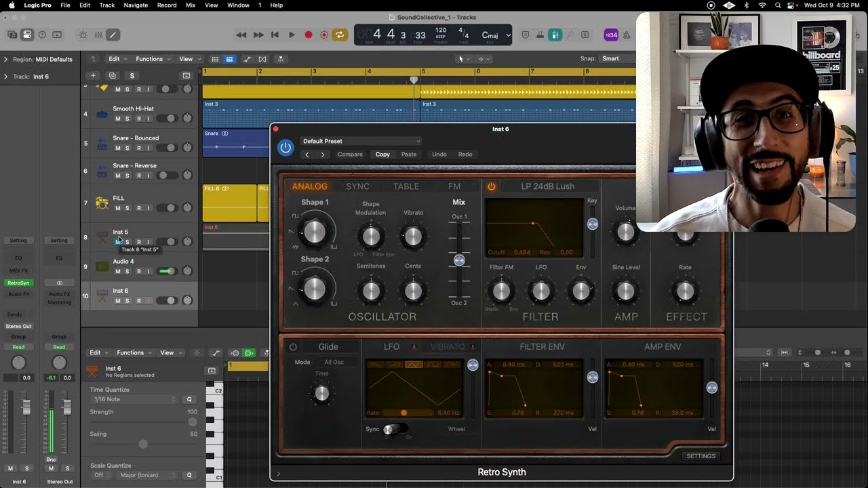Click the duplicate track icon
The height and width of the screenshot is (488, 868).
coord(113,76)
